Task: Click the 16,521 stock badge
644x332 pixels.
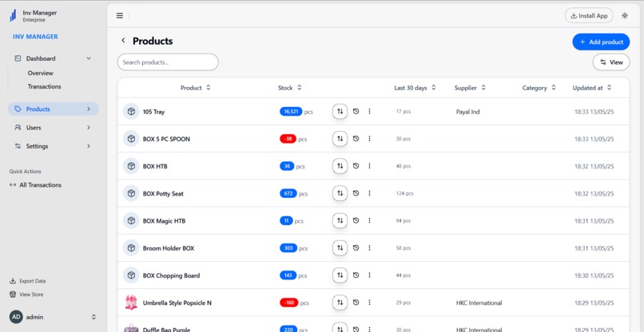Action: click(x=291, y=111)
